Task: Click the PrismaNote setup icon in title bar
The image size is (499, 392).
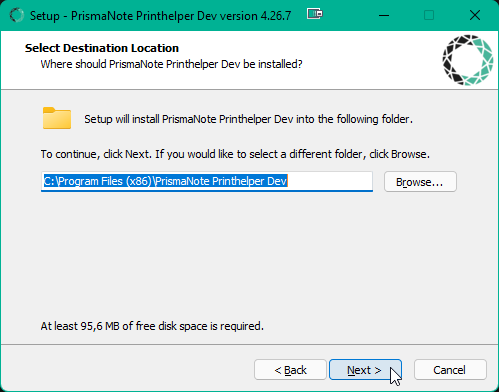Action: pos(16,15)
